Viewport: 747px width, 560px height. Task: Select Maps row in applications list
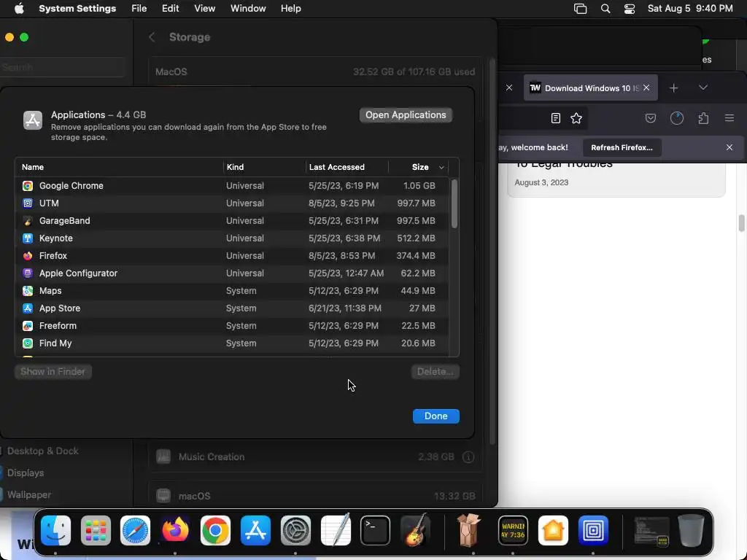pos(231,291)
